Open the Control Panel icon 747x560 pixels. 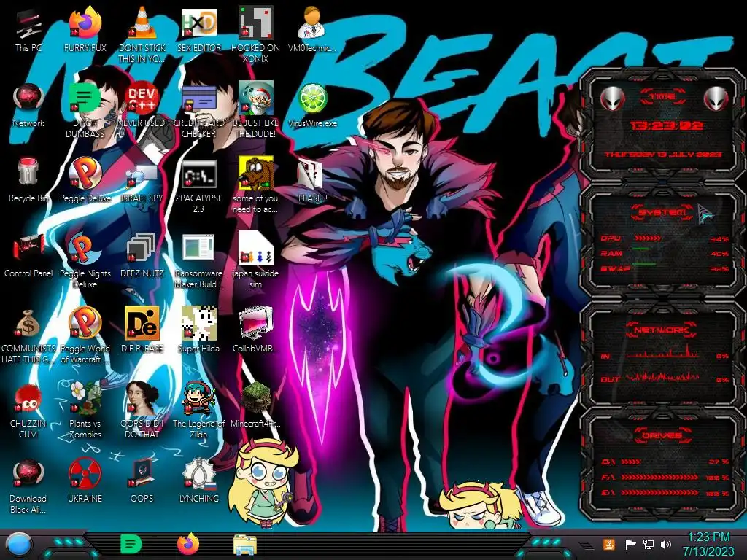tap(28, 256)
